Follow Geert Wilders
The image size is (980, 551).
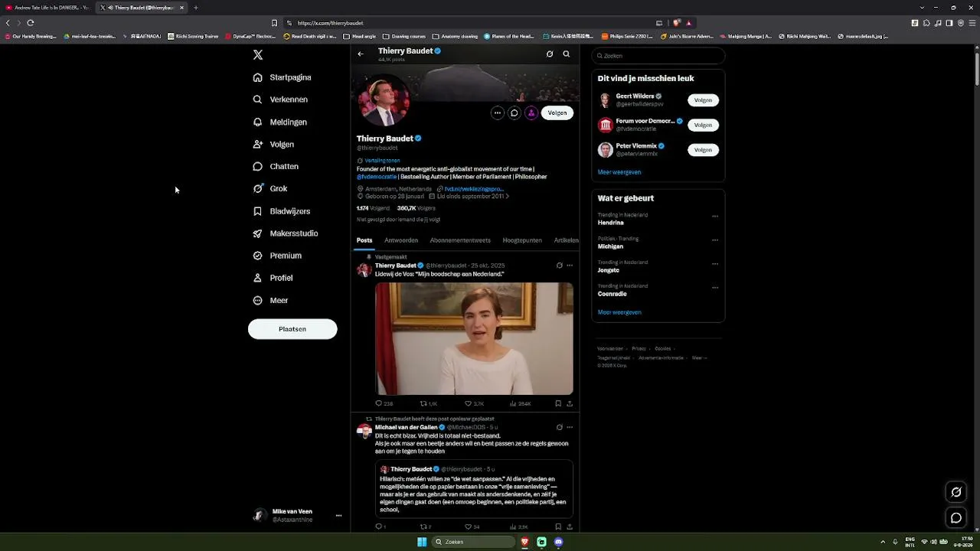[x=703, y=100]
